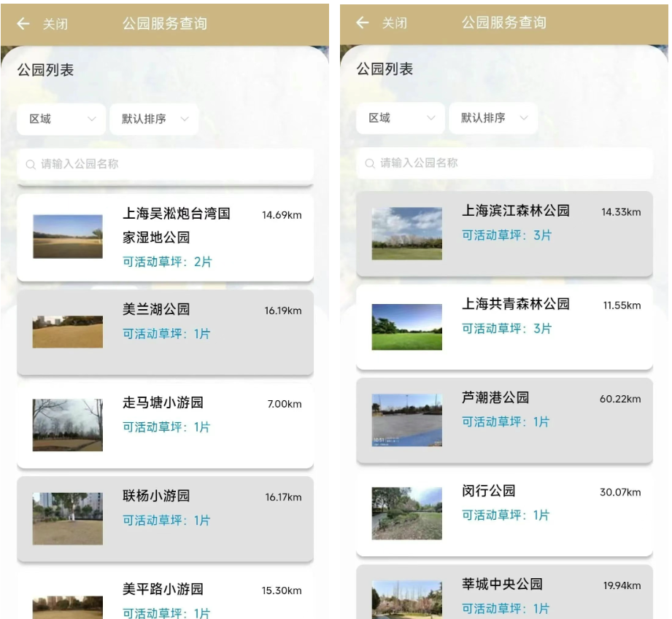
Task: Tap 关闭 in the right screen header
Action: click(395, 23)
